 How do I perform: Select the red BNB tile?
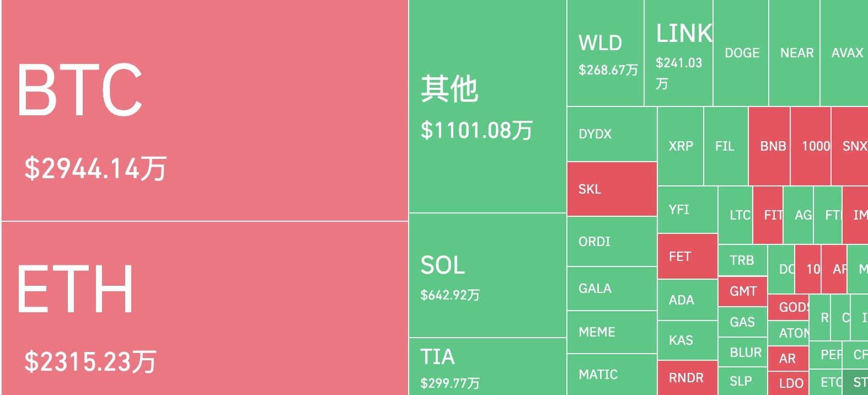pos(769,146)
